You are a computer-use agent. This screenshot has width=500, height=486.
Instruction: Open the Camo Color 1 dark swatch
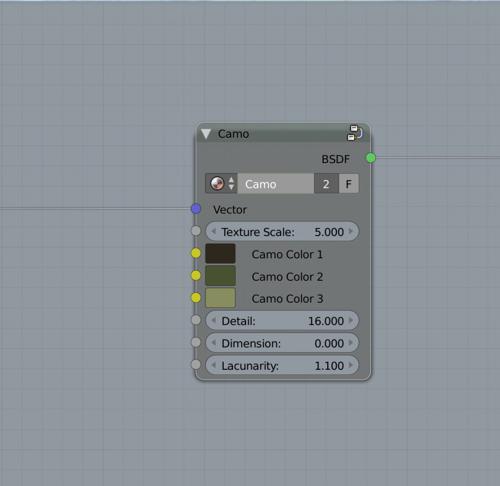click(220, 254)
